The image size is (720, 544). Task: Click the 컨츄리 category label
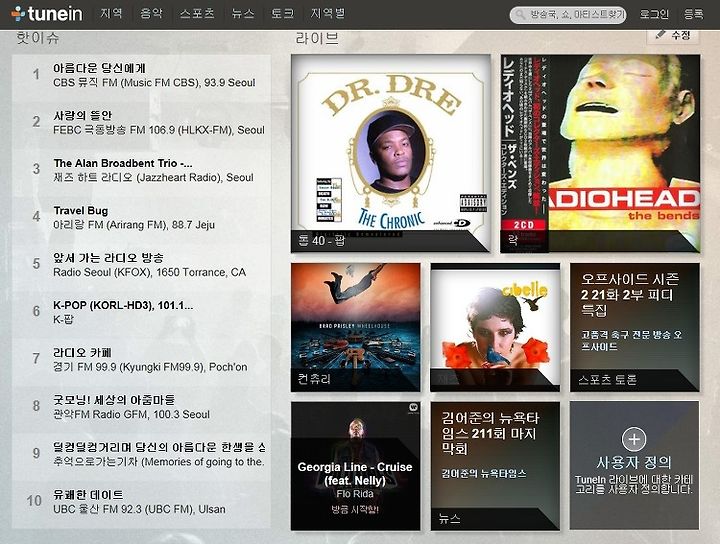(x=315, y=379)
